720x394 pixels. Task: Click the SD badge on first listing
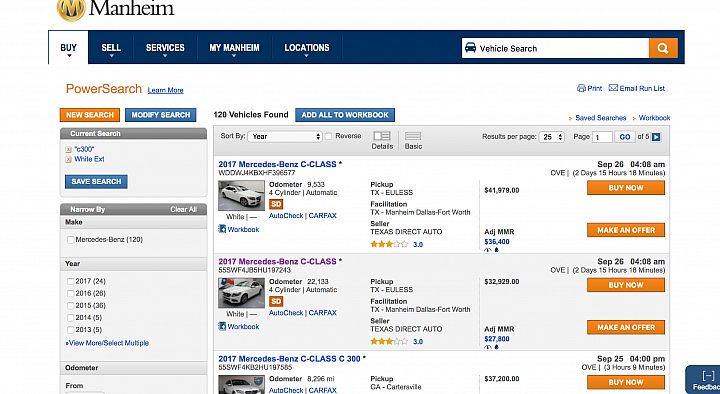click(276, 204)
